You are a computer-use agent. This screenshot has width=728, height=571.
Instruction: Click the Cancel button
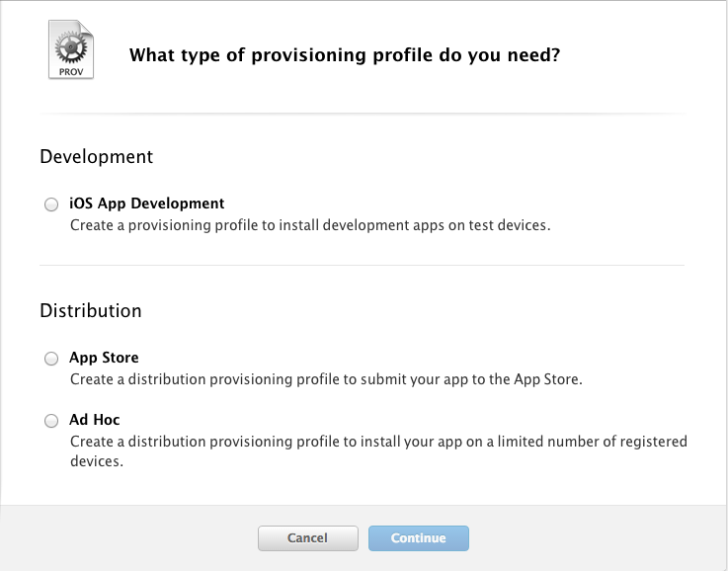pyautogui.click(x=308, y=538)
